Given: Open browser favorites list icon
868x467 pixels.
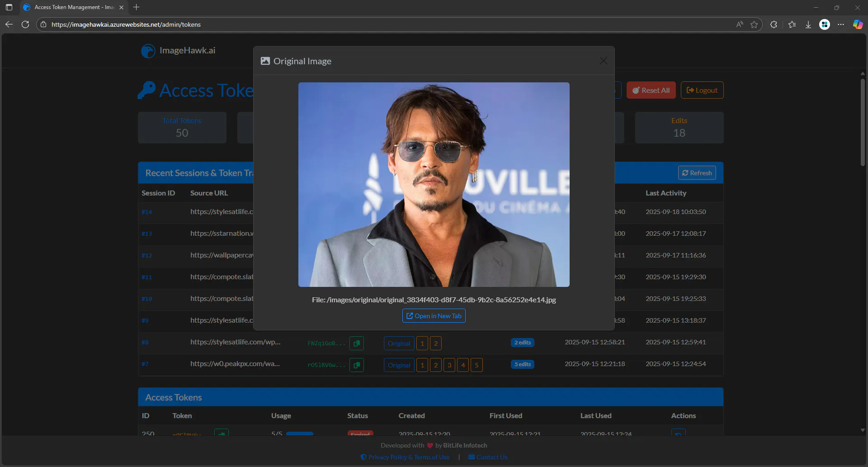Looking at the screenshot, I should [792, 24].
